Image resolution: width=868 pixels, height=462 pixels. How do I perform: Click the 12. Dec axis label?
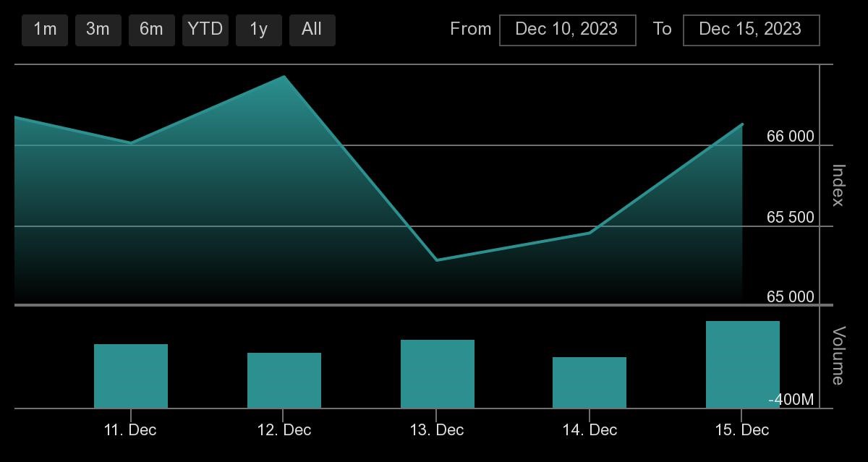[x=284, y=430]
